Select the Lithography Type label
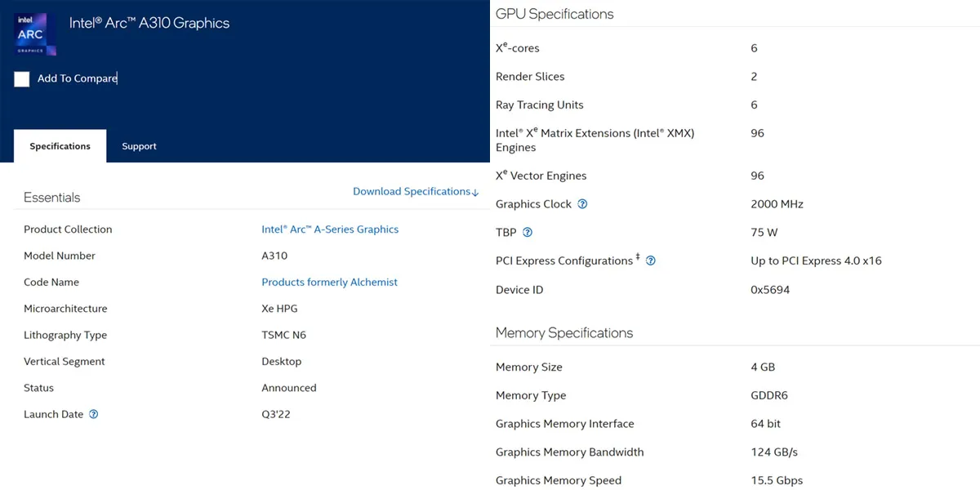 click(65, 336)
